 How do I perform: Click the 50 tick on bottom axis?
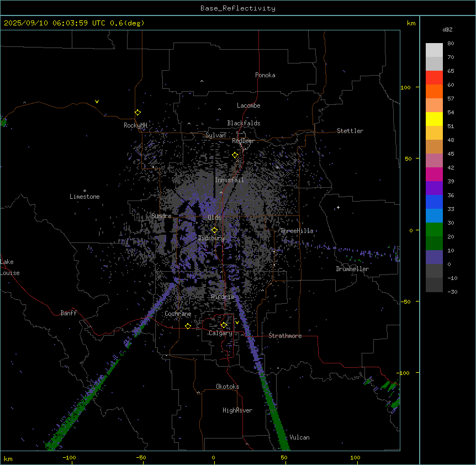(284, 457)
